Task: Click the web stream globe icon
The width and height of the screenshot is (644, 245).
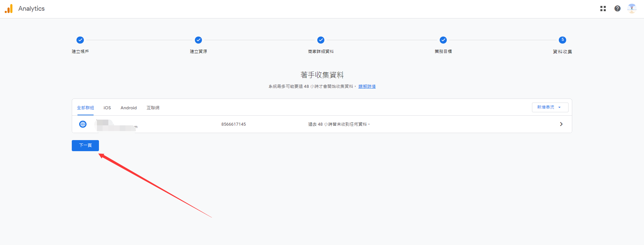Action: pos(83,124)
